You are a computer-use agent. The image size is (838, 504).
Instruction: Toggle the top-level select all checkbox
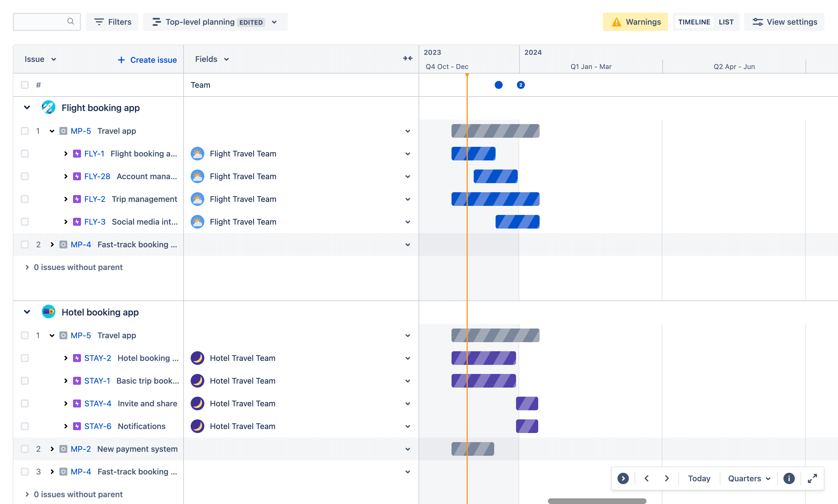[x=24, y=84]
